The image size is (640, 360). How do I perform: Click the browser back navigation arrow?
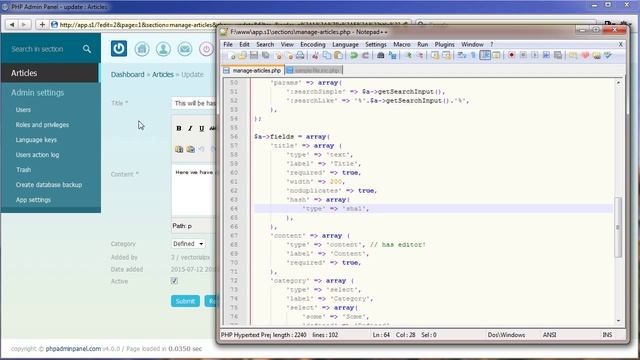coord(12,24)
